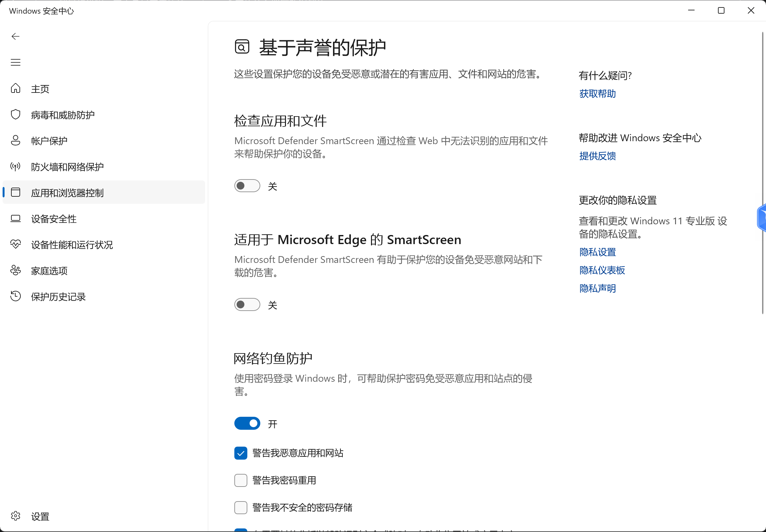Open the 隐私设置 link
Screen dimensions: 766x532
click(597, 252)
